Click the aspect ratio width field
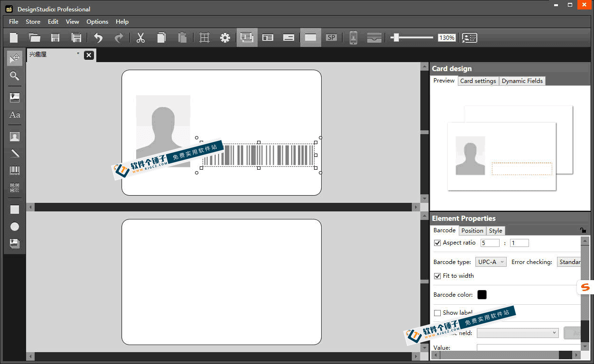This screenshot has width=594, height=364. [x=490, y=243]
